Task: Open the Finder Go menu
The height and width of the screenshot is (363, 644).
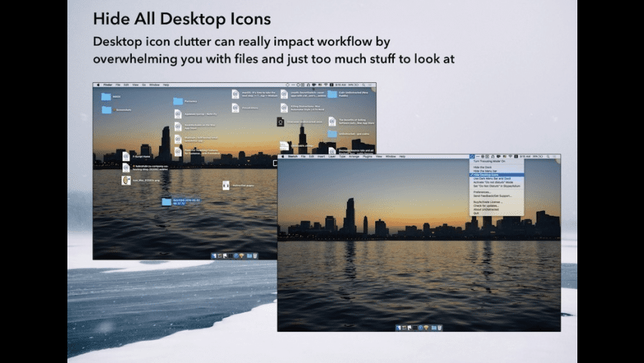Action: coord(144,85)
